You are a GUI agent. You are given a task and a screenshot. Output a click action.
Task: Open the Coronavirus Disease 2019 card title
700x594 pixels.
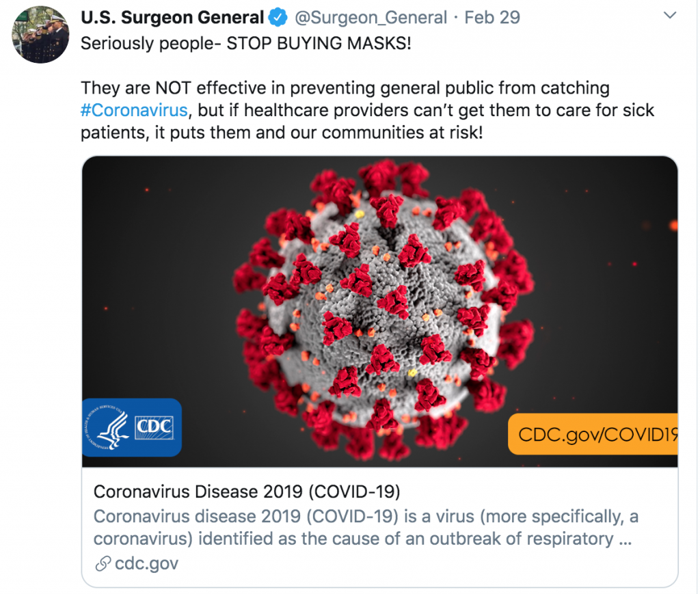coord(246,491)
